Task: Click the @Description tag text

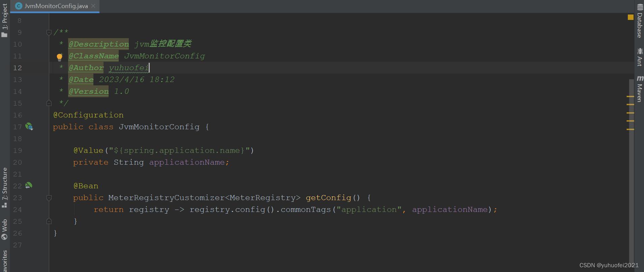Action: pos(98,44)
